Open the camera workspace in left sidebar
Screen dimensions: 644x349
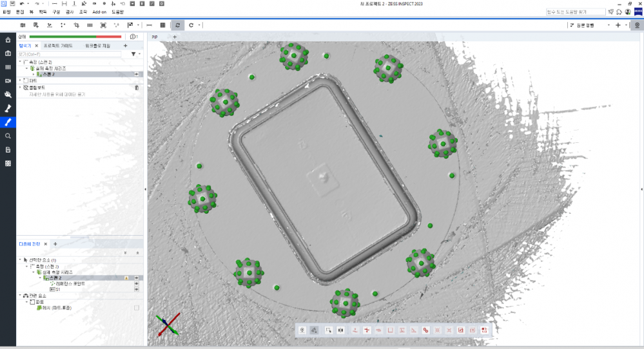(x=8, y=53)
